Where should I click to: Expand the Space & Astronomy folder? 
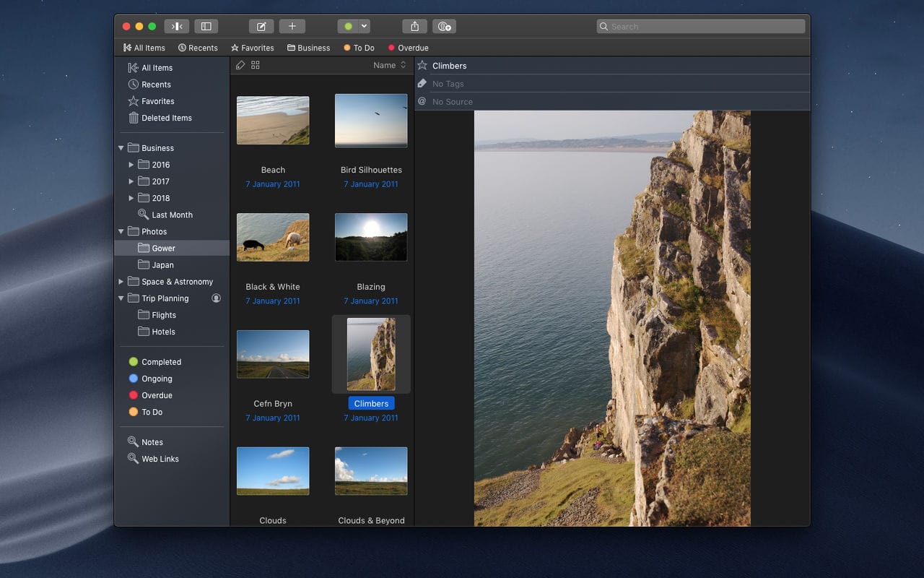[x=121, y=282]
